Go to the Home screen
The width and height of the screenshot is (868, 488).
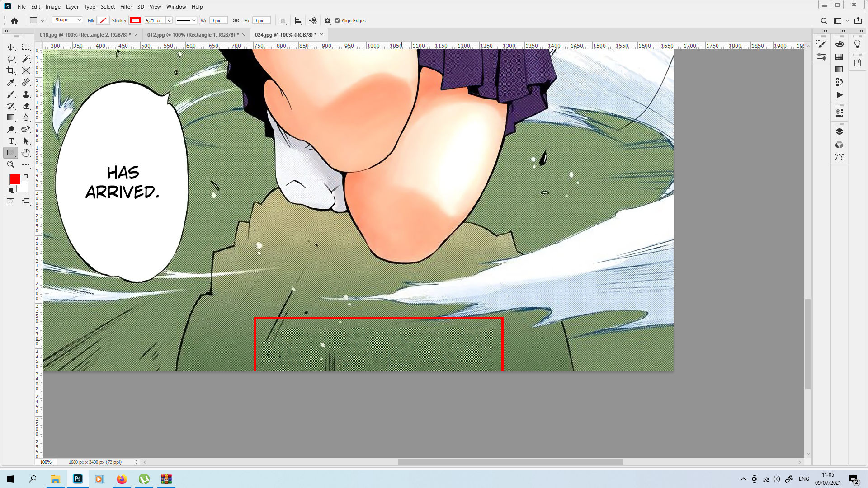pos(14,21)
